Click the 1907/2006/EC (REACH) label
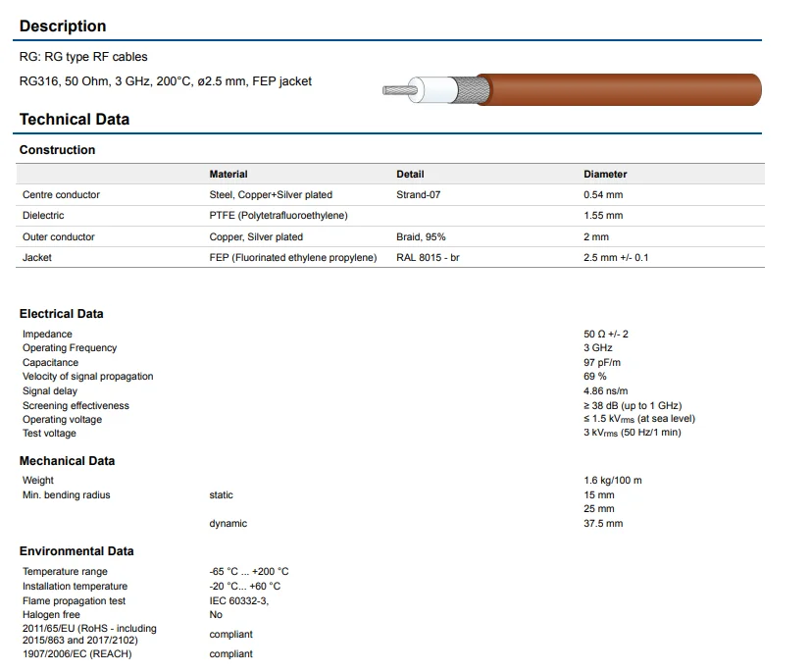The width and height of the screenshot is (811, 672). pos(77,653)
